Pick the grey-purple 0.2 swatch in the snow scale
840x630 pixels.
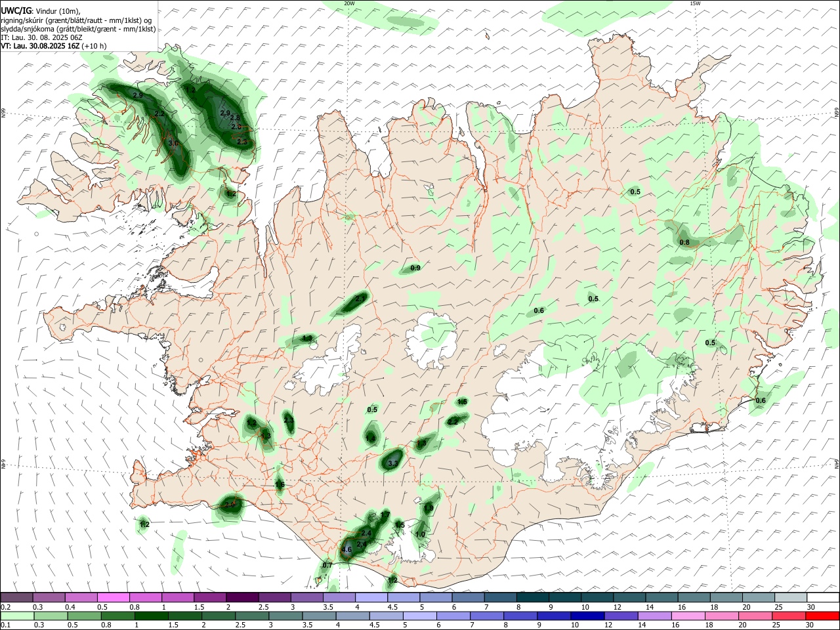(x=16, y=597)
